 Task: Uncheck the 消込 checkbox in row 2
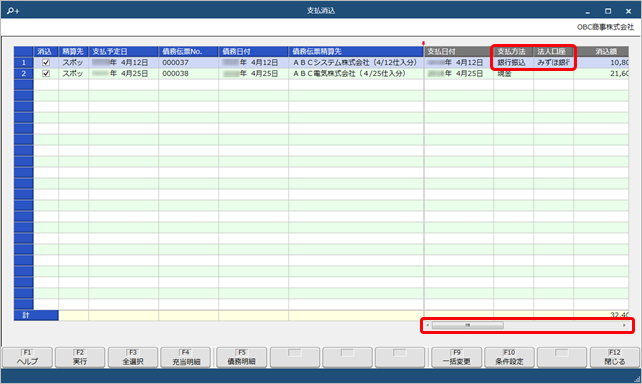(x=46, y=74)
